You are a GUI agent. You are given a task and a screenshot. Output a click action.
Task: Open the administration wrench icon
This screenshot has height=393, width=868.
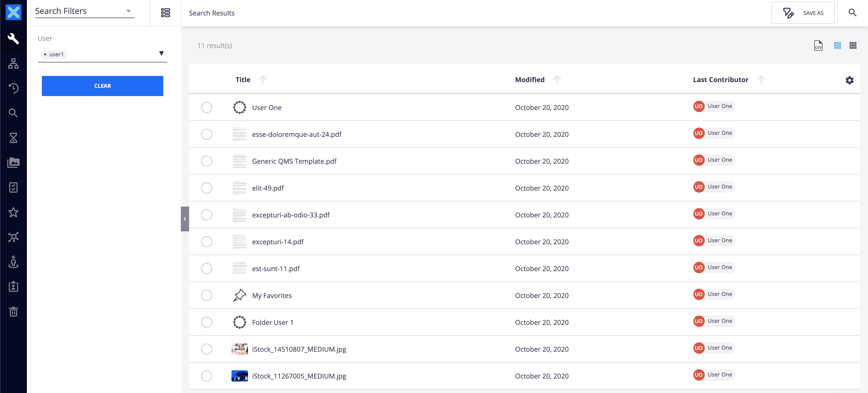pos(13,38)
